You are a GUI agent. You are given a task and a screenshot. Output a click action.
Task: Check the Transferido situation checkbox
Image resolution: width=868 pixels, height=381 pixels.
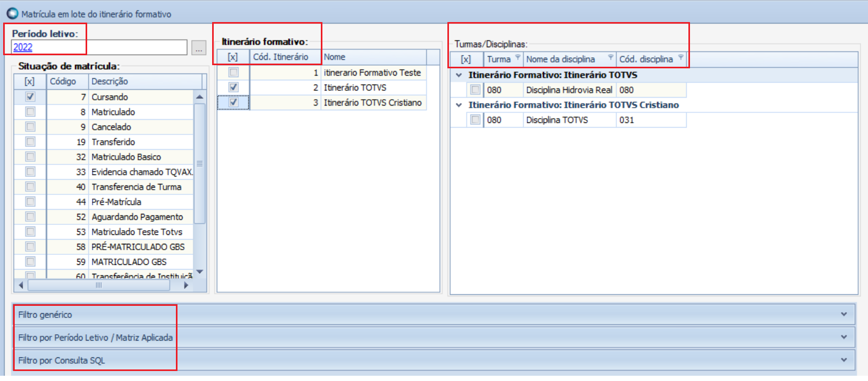click(30, 142)
